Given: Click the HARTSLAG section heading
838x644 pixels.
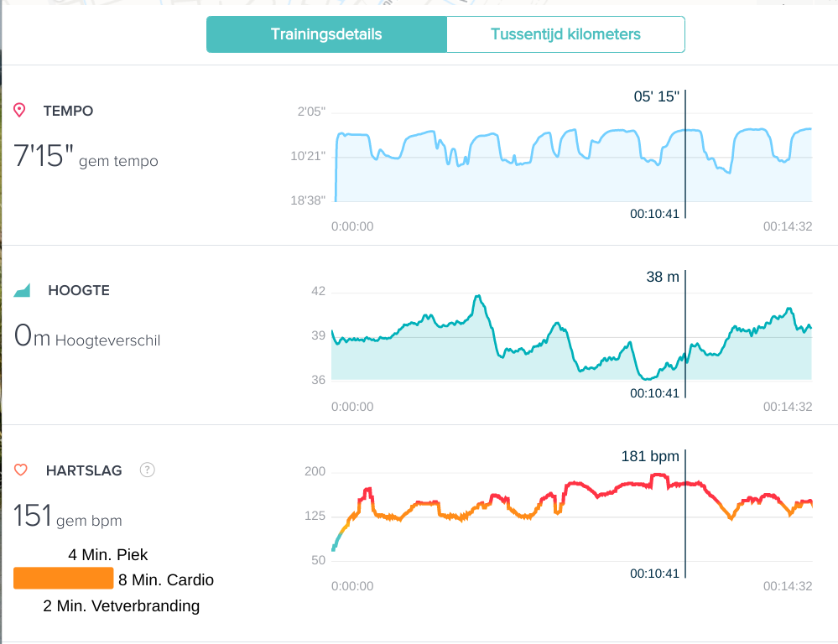Looking at the screenshot, I should pos(85,470).
